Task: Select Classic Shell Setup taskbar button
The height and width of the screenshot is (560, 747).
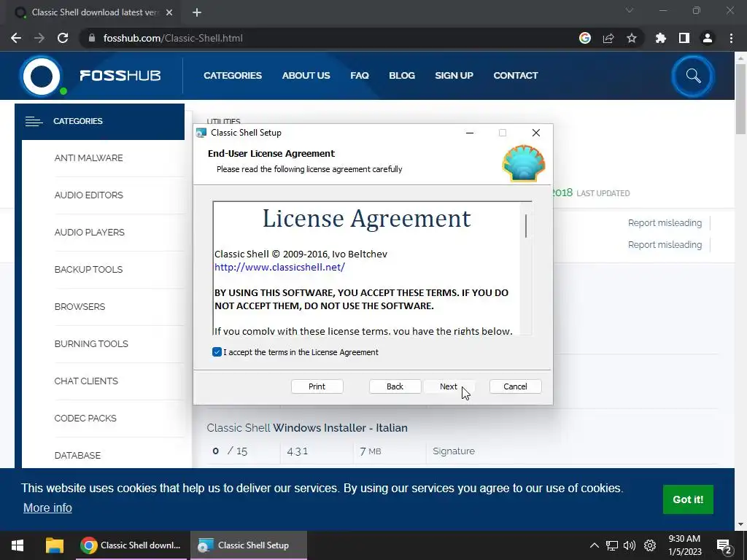Action: pyautogui.click(x=248, y=545)
